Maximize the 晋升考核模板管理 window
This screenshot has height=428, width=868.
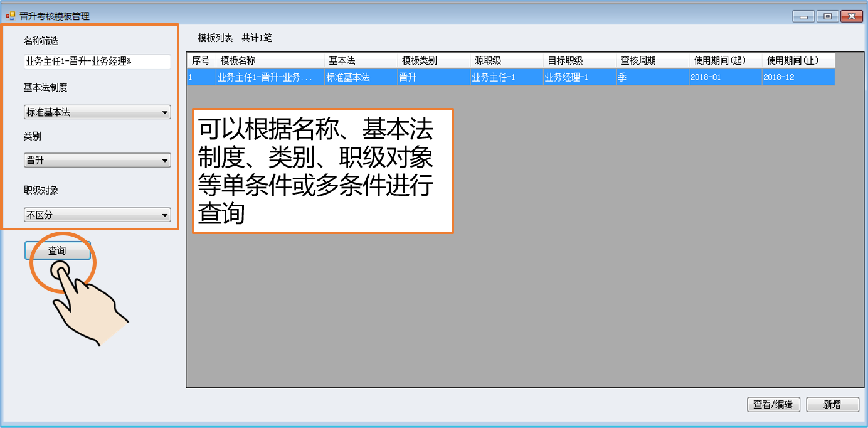(828, 16)
